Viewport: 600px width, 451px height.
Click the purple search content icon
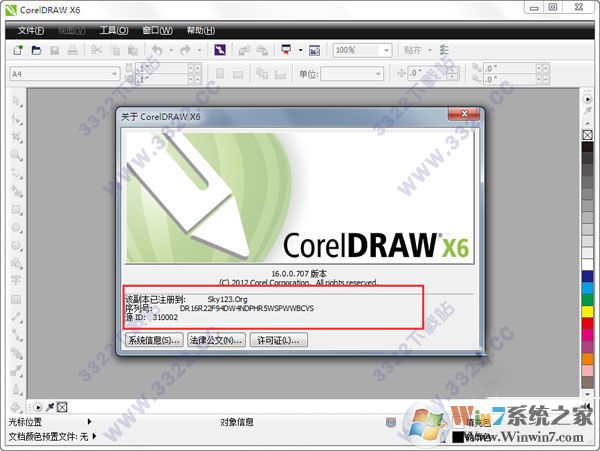(x=220, y=50)
